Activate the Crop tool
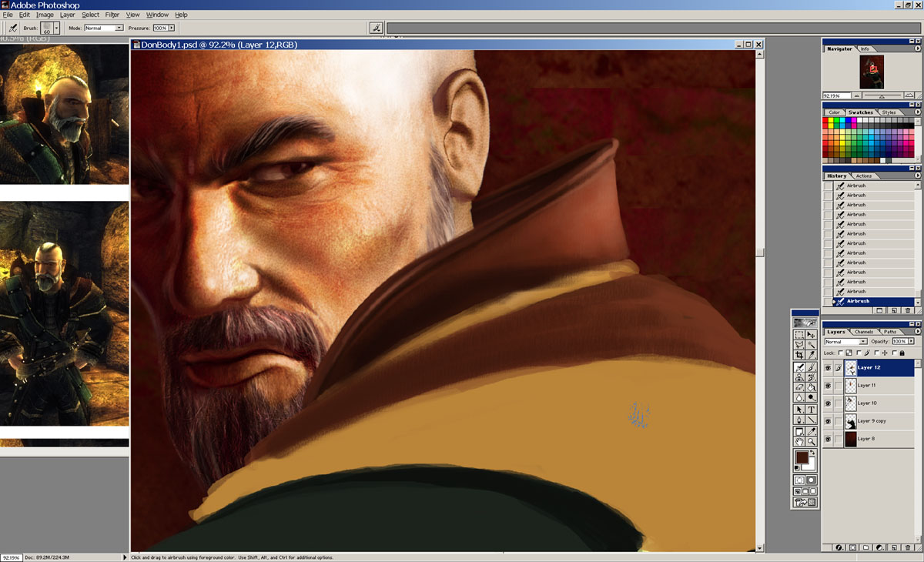 tap(799, 355)
